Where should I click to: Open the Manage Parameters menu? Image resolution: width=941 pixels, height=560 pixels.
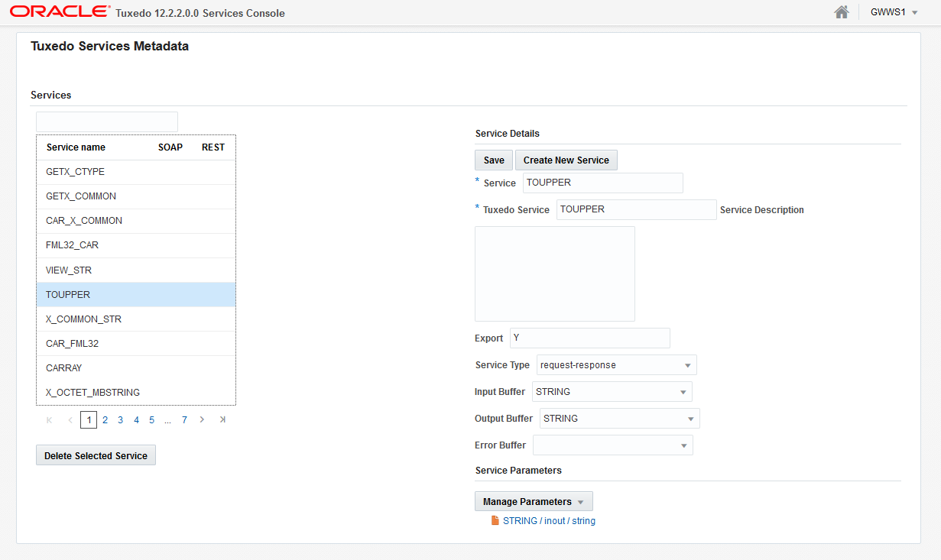(534, 501)
